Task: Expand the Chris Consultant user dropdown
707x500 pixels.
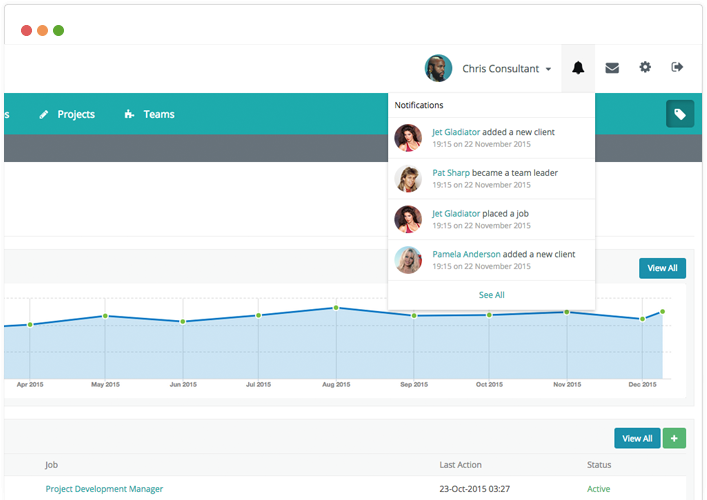Action: tap(549, 70)
